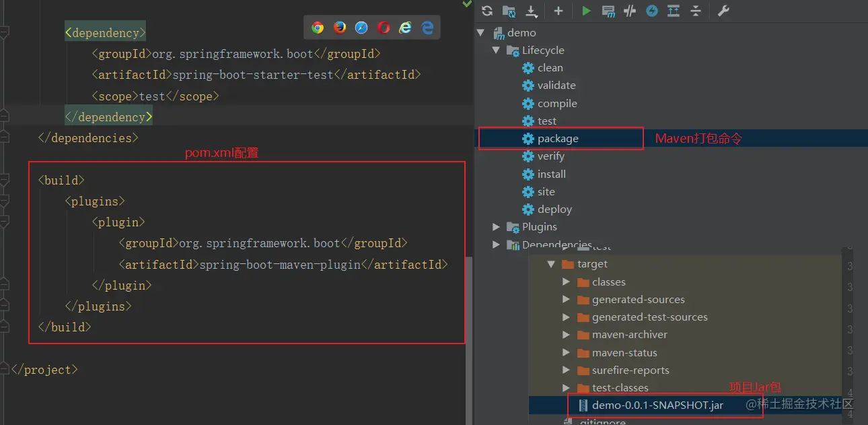Click Show Dependencies toolbar icon
Viewport: 868px width, 425px height.
[x=674, y=11]
